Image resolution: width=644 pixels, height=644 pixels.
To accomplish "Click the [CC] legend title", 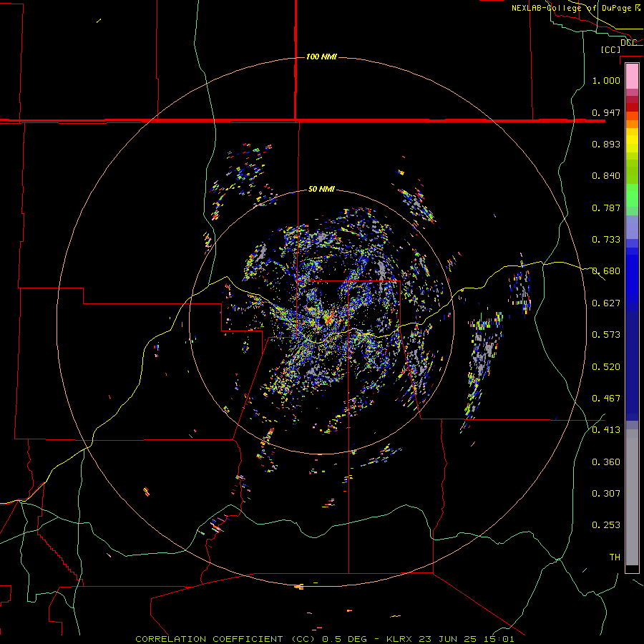I will pos(610,49).
